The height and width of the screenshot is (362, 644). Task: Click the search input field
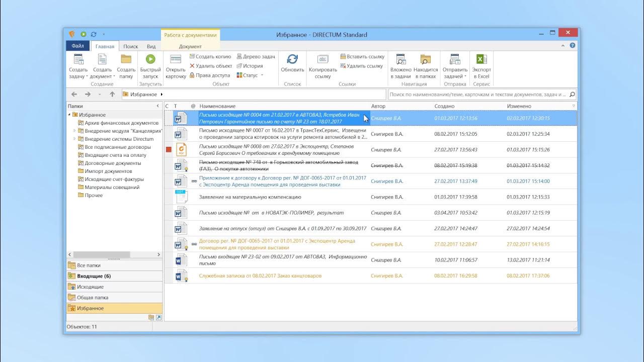point(478,94)
